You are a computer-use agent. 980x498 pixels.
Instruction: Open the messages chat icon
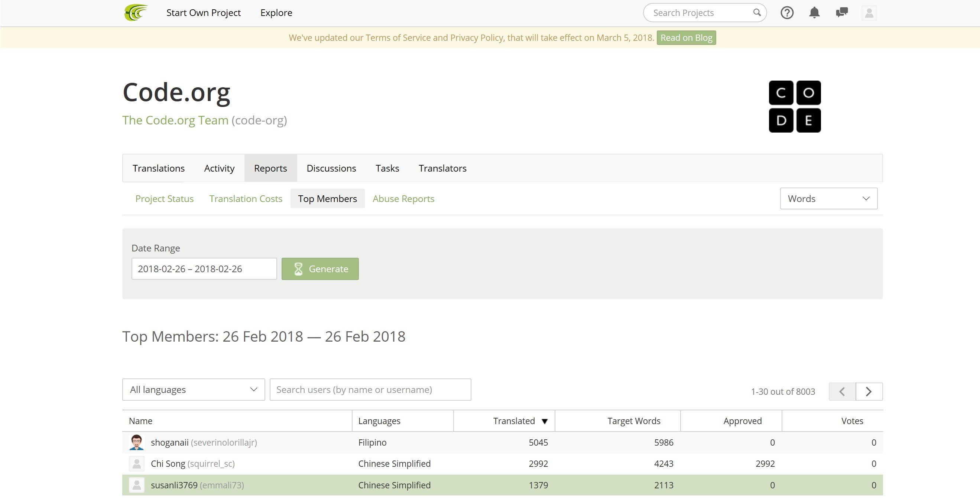tap(841, 13)
